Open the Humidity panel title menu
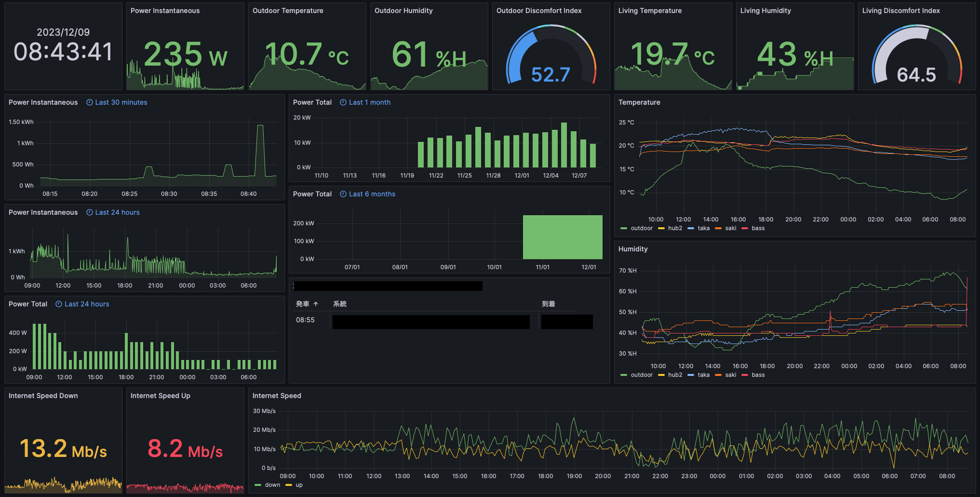Viewport: 980px width, 497px height. click(633, 249)
